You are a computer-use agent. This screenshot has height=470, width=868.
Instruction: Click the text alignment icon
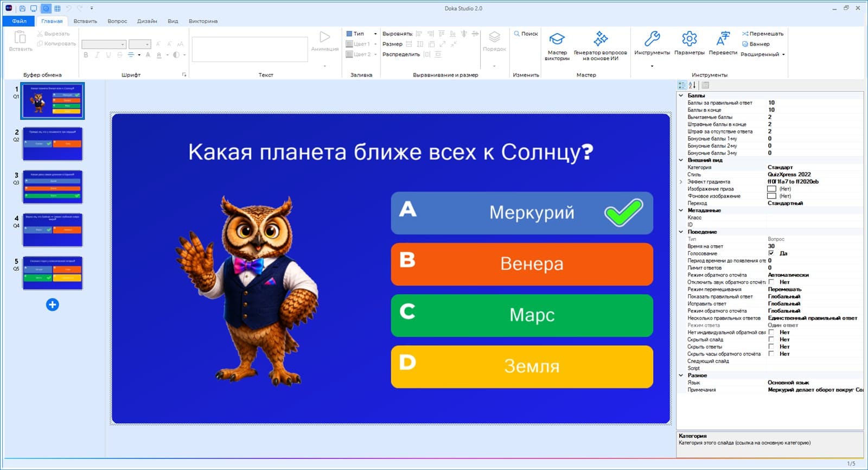131,55
